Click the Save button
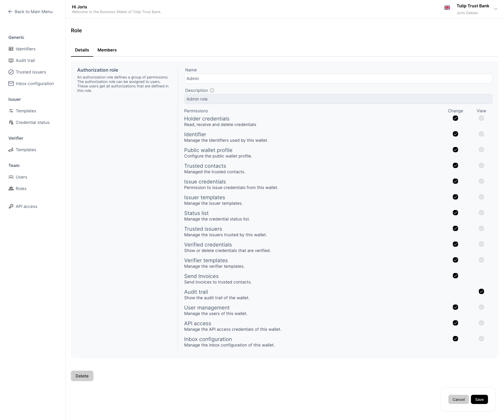504x420 pixels. coord(479,399)
